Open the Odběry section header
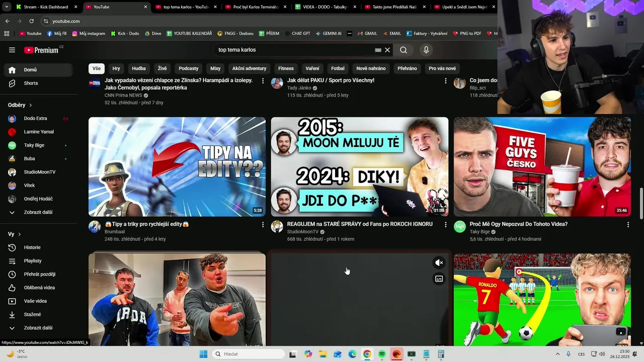The height and width of the screenshot is (362, 644). pos(20,105)
